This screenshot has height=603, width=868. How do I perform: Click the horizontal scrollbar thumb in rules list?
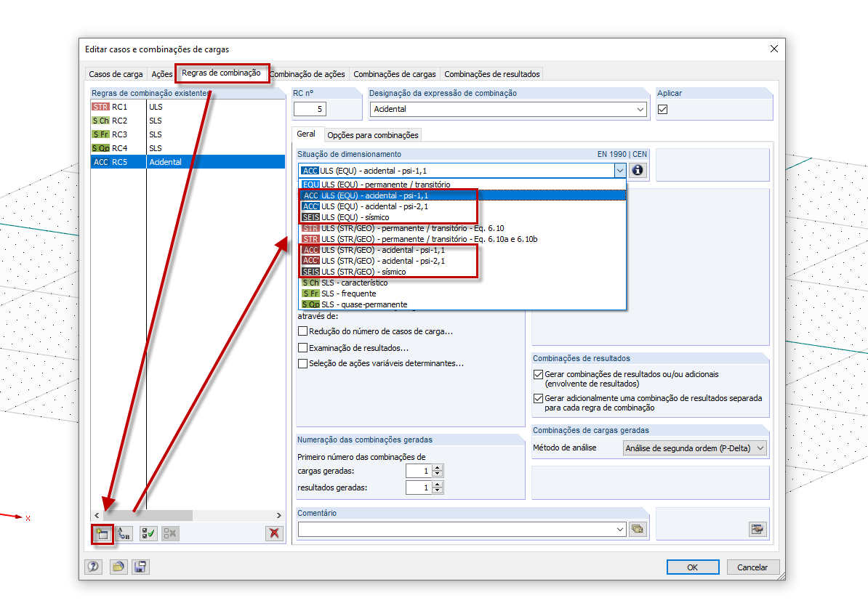(x=148, y=515)
